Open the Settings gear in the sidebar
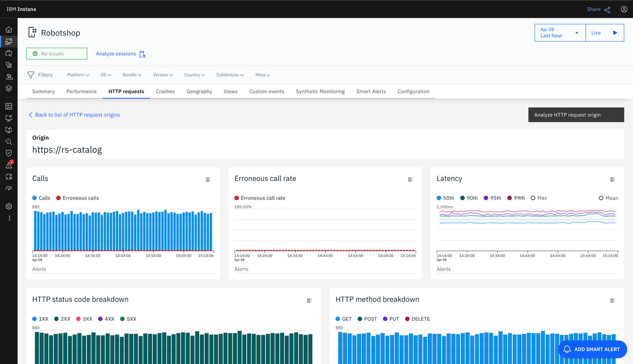Screen dimensions: 633x364 [x=9, y=206]
